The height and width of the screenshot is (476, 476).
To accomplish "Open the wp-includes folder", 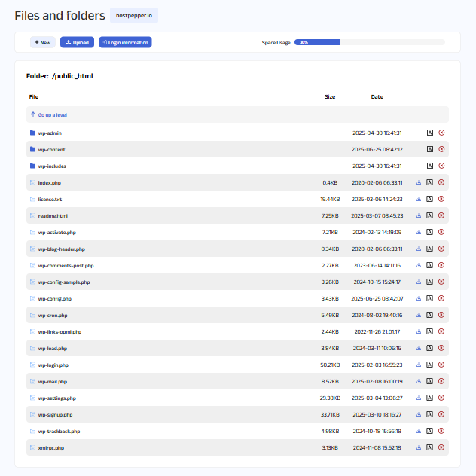I will (50, 166).
